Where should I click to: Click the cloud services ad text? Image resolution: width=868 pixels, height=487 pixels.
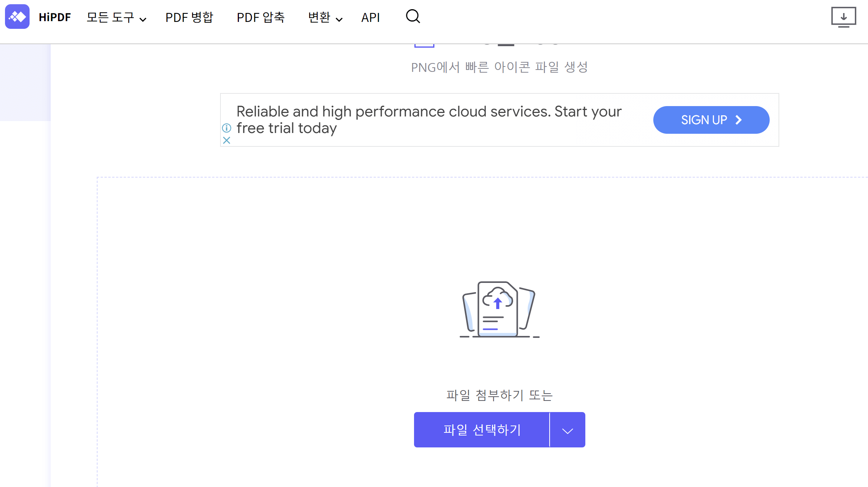pyautogui.click(x=428, y=120)
